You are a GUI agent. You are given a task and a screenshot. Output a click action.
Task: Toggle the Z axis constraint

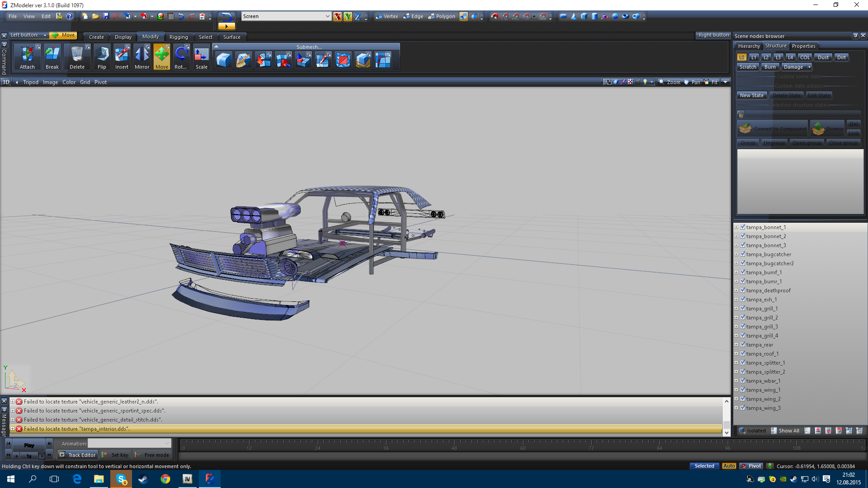click(x=358, y=17)
